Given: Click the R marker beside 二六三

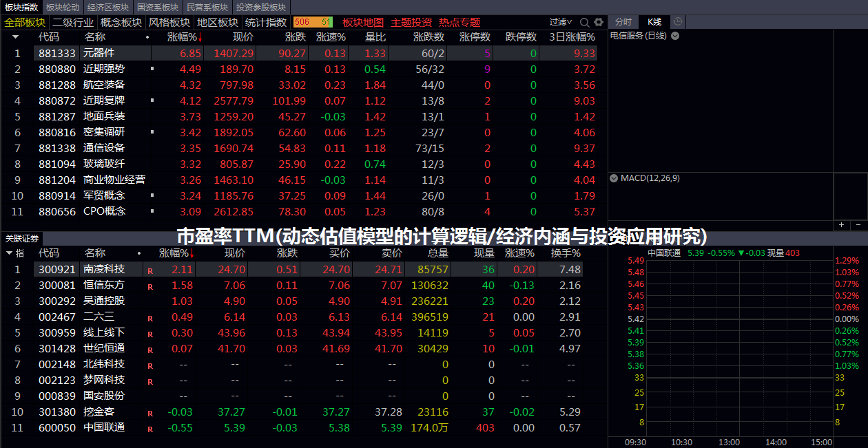Looking at the screenshot, I should (x=150, y=318).
